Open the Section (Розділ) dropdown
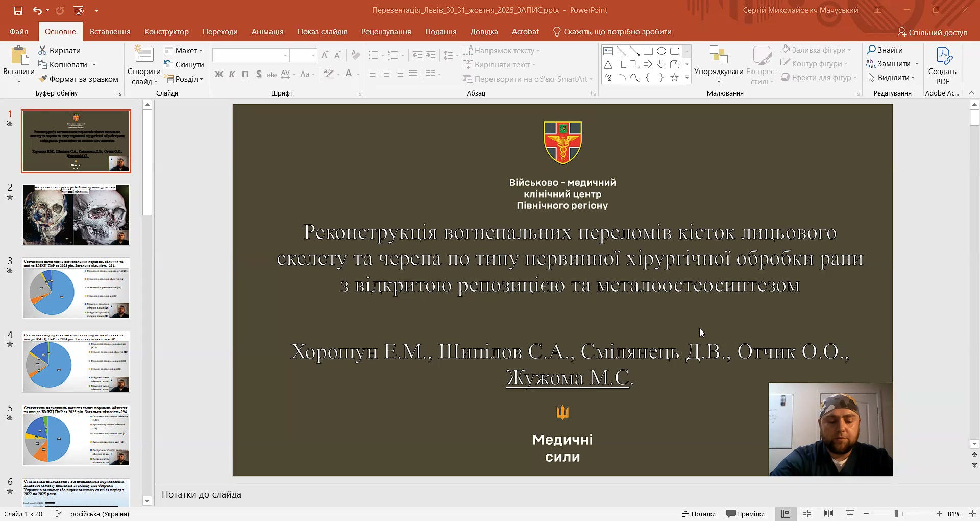The width and height of the screenshot is (980, 521). coord(184,79)
